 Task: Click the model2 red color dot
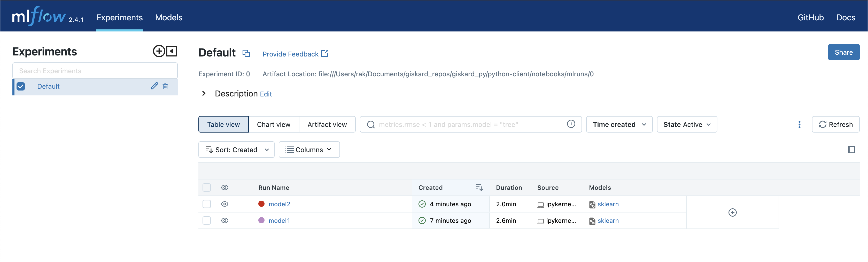(x=261, y=204)
